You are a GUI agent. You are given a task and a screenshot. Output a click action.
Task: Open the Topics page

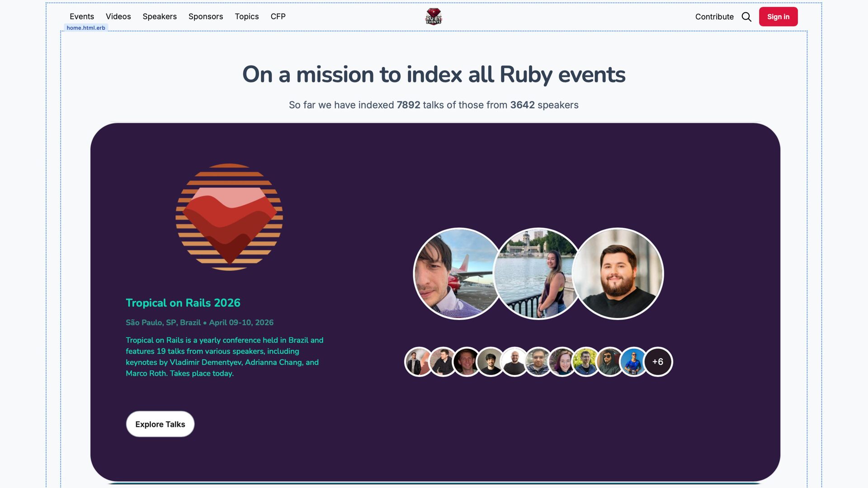click(x=246, y=17)
